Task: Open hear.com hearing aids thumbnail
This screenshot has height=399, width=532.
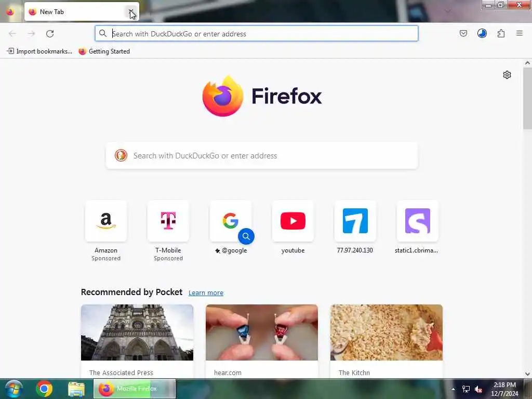Action: coord(262,332)
